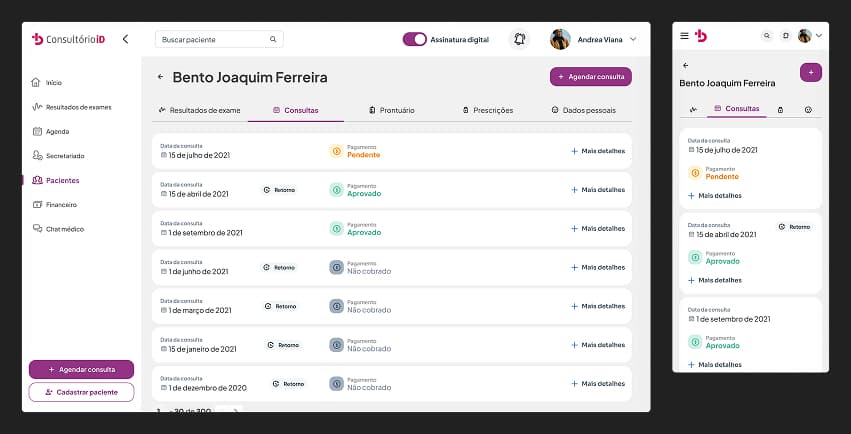Expand the Andrea Viana account dropdown
Screen dimensions: 851x434
point(633,40)
